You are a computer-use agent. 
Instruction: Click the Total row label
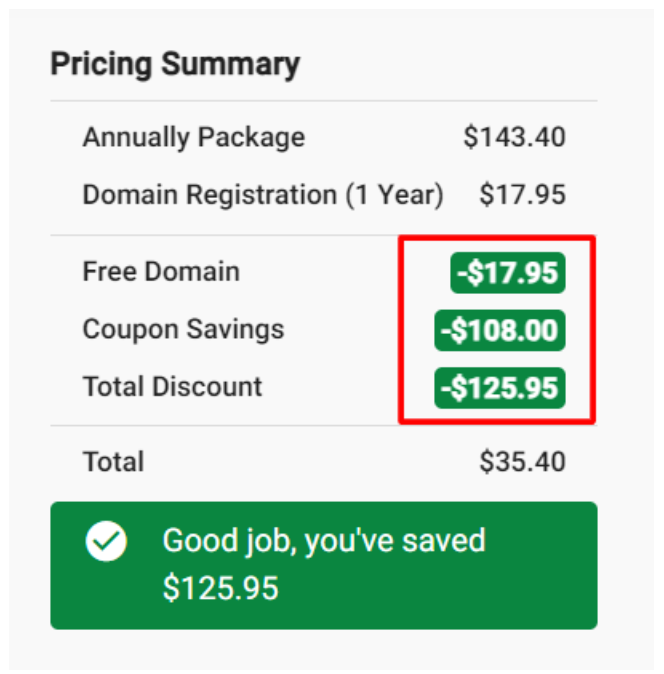coord(113,462)
